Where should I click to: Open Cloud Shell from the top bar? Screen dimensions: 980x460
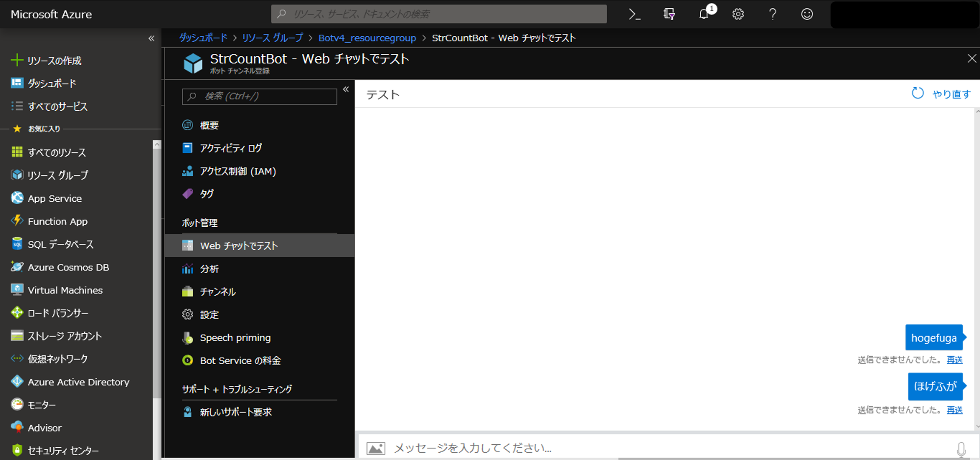[634, 14]
